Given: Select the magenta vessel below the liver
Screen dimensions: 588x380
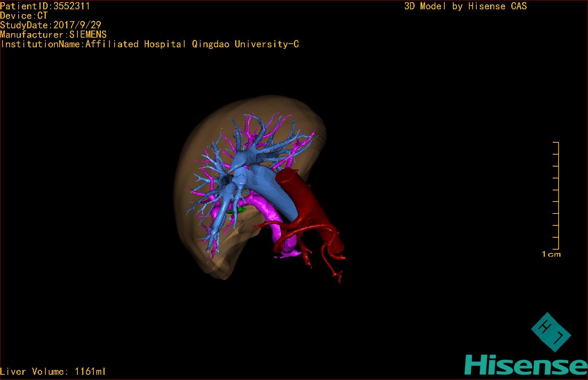Looking at the screenshot, I should (x=275, y=227).
